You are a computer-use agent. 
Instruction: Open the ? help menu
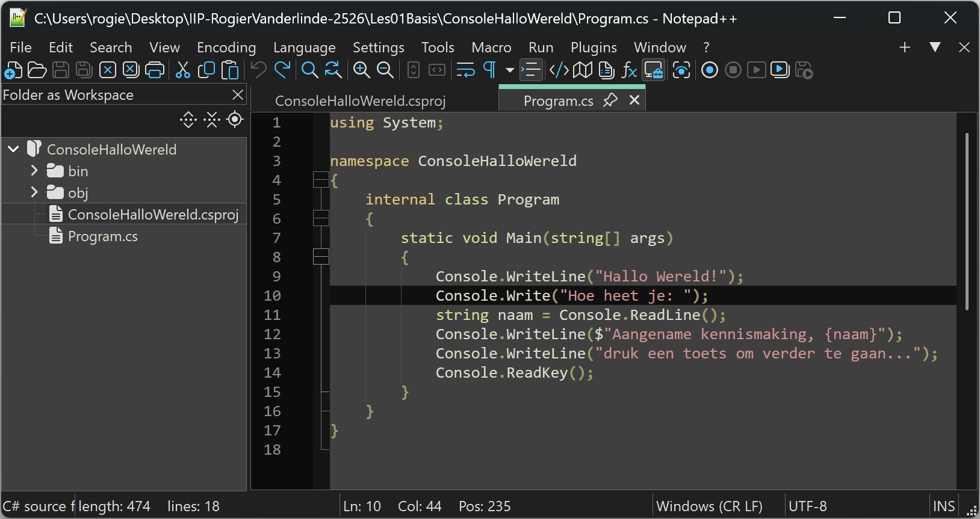coord(706,48)
